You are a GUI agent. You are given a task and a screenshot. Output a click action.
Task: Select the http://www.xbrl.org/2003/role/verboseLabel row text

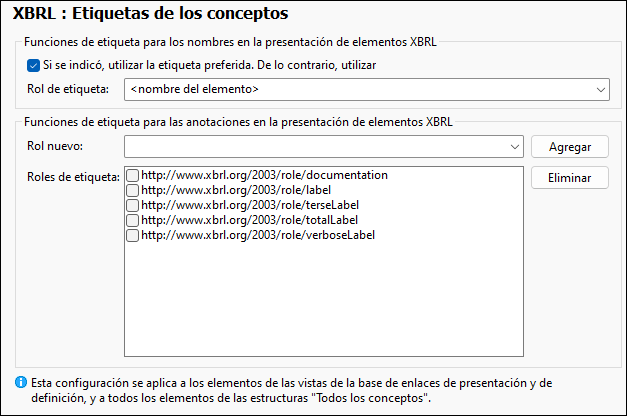tap(258, 235)
